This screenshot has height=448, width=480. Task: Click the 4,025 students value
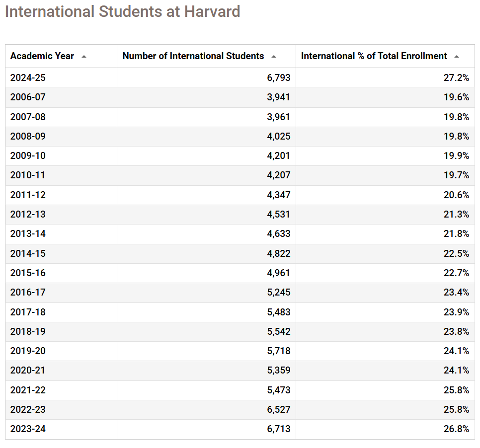[x=279, y=136]
